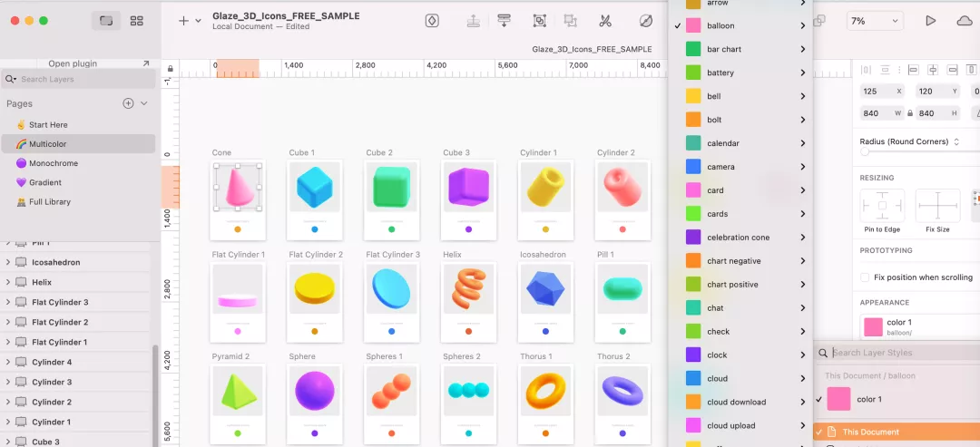The width and height of the screenshot is (980, 447).
Task: Enable Fix position when scrolling checkbox
Action: click(865, 277)
